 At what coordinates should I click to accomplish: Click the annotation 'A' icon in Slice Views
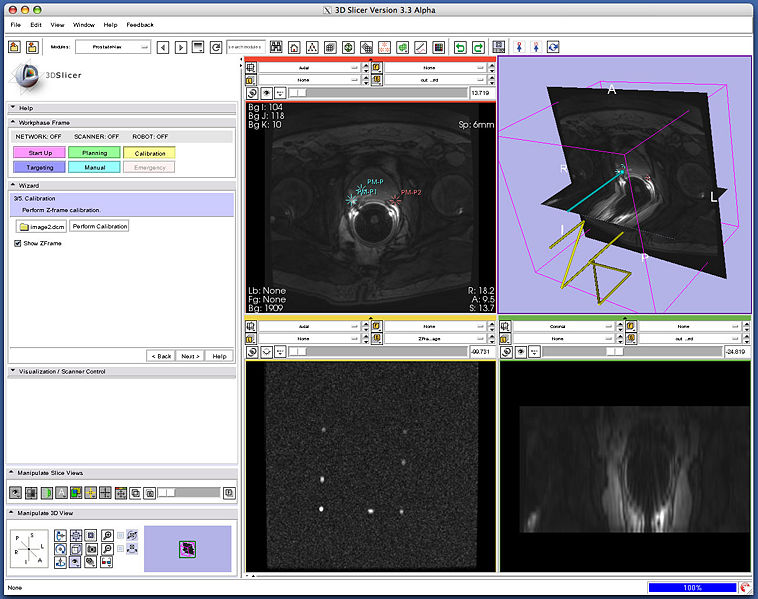[61, 493]
